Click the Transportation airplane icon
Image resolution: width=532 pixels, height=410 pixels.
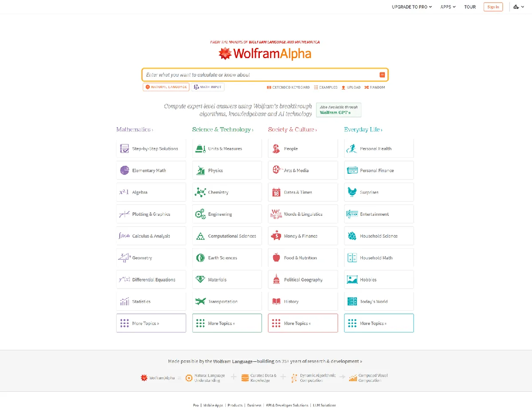(x=200, y=301)
